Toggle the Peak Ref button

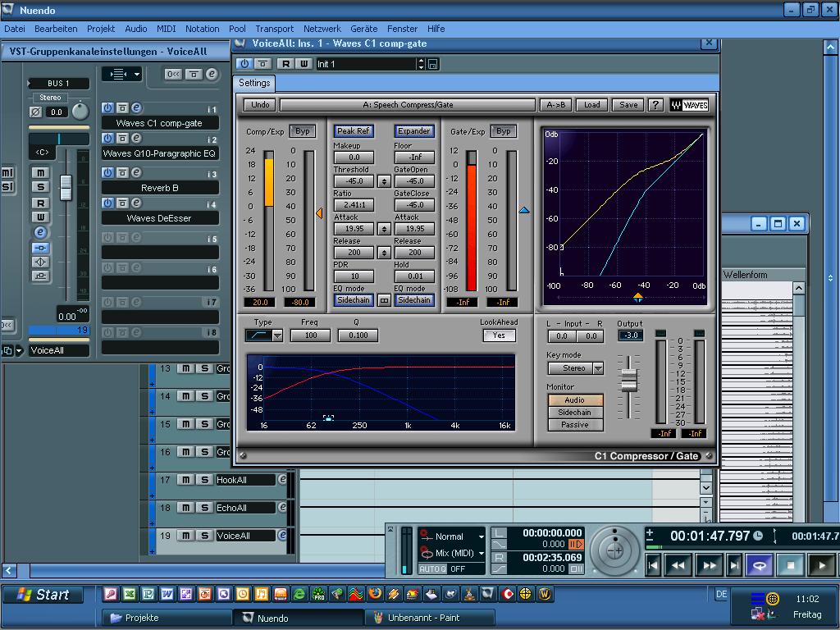point(354,131)
